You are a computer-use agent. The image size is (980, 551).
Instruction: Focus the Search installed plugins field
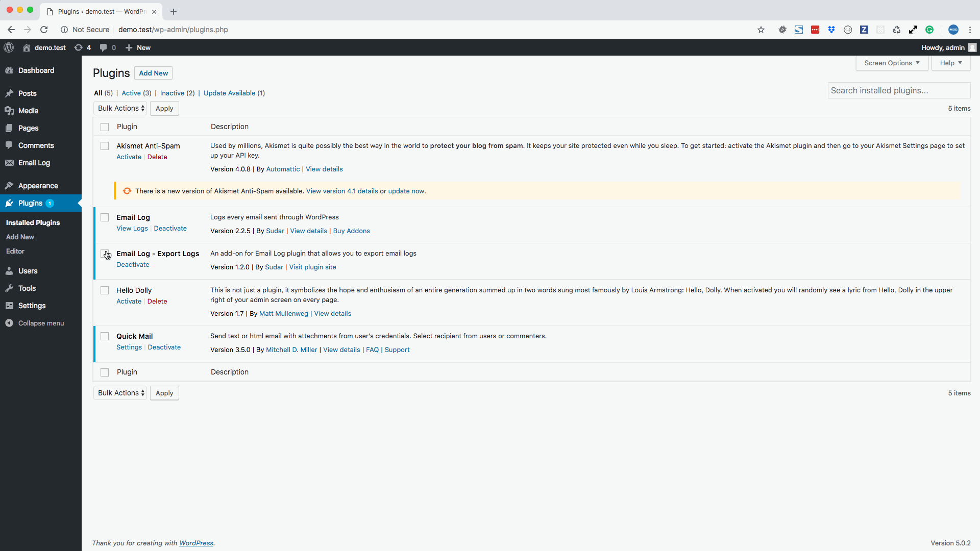click(899, 90)
